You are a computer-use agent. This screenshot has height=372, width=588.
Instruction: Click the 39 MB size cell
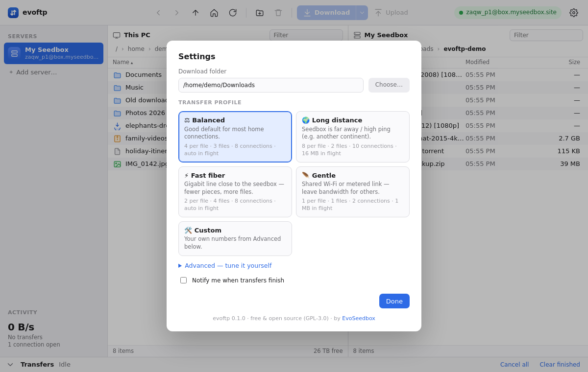click(570, 164)
